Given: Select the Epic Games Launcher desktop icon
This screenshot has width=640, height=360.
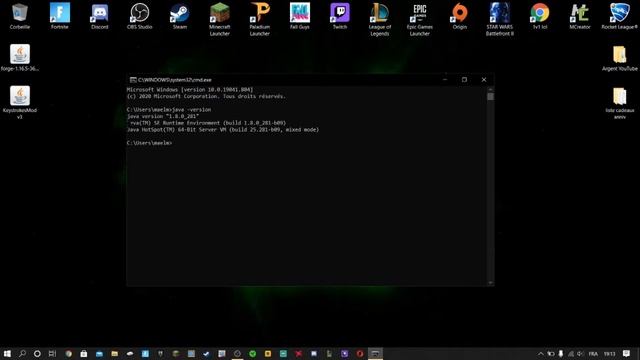Looking at the screenshot, I should 420,19.
